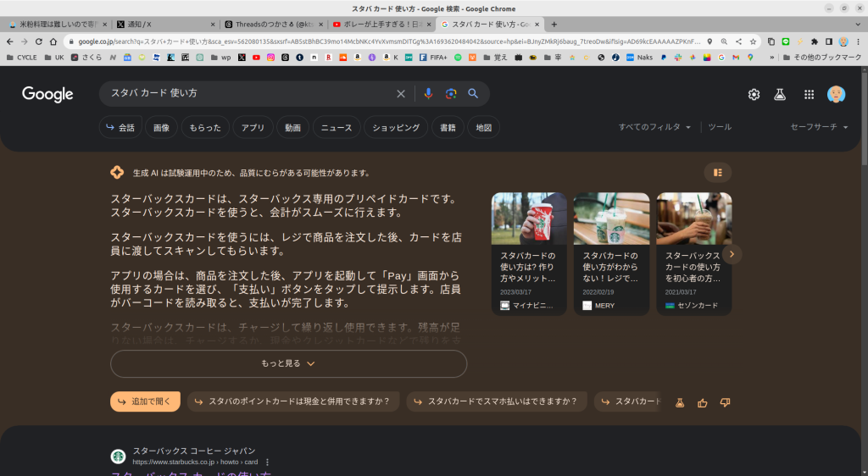This screenshot has height=476, width=868.
Task: Open the Instagram bookmark
Action: click(x=270, y=57)
